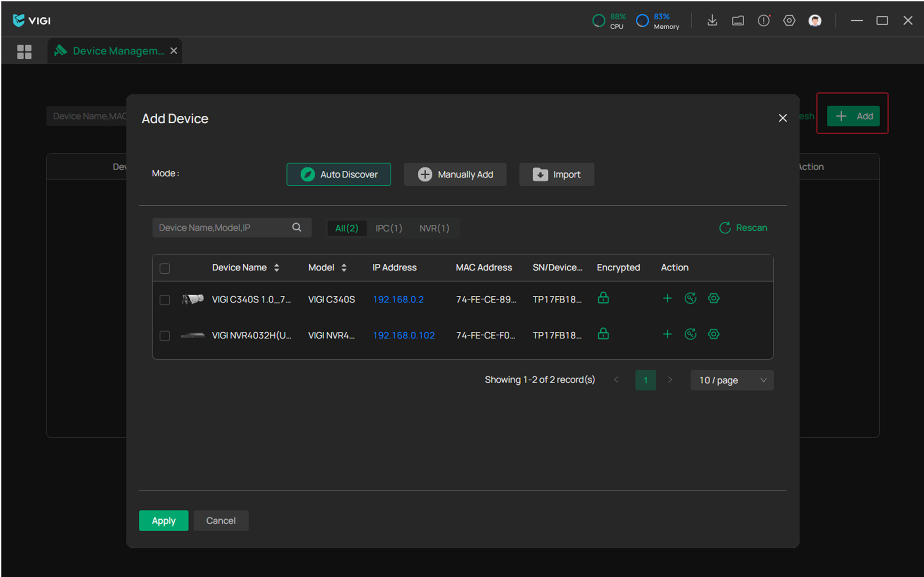The width and height of the screenshot is (924, 577).
Task: Add the VIGI C340S device with plus icon
Action: click(667, 298)
